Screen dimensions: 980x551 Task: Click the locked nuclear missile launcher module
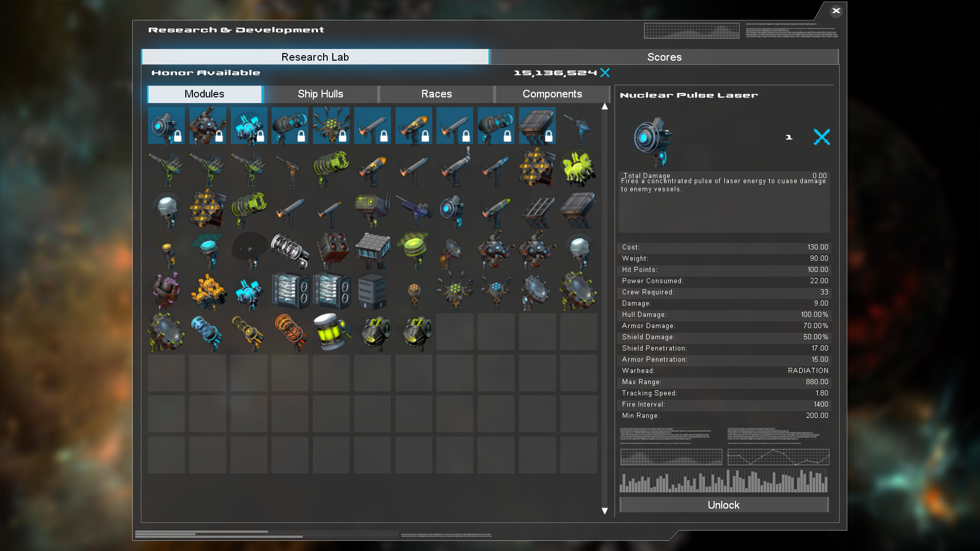[414, 125]
